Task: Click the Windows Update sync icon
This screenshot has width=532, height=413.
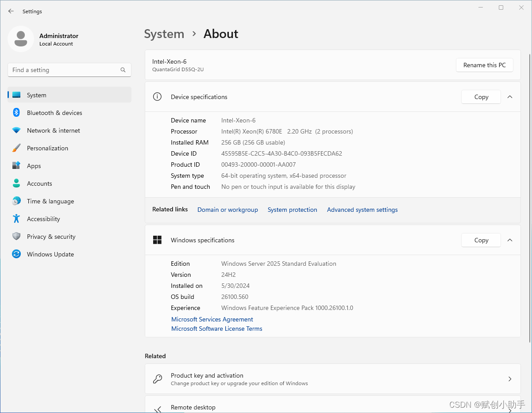Action: (16, 254)
